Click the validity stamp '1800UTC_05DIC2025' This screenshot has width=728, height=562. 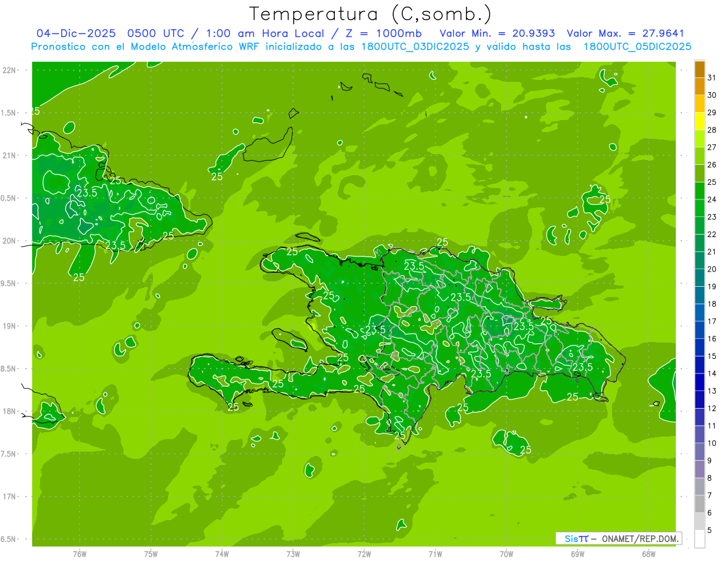[x=637, y=47]
